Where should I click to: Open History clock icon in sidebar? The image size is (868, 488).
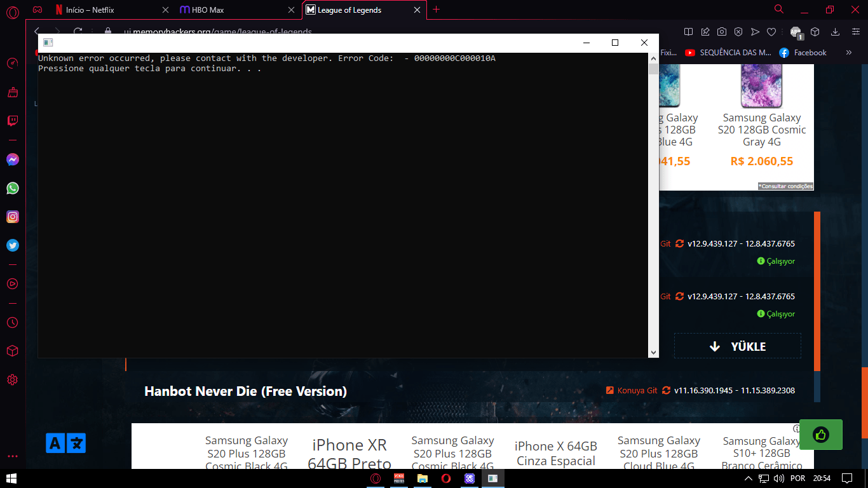13,323
